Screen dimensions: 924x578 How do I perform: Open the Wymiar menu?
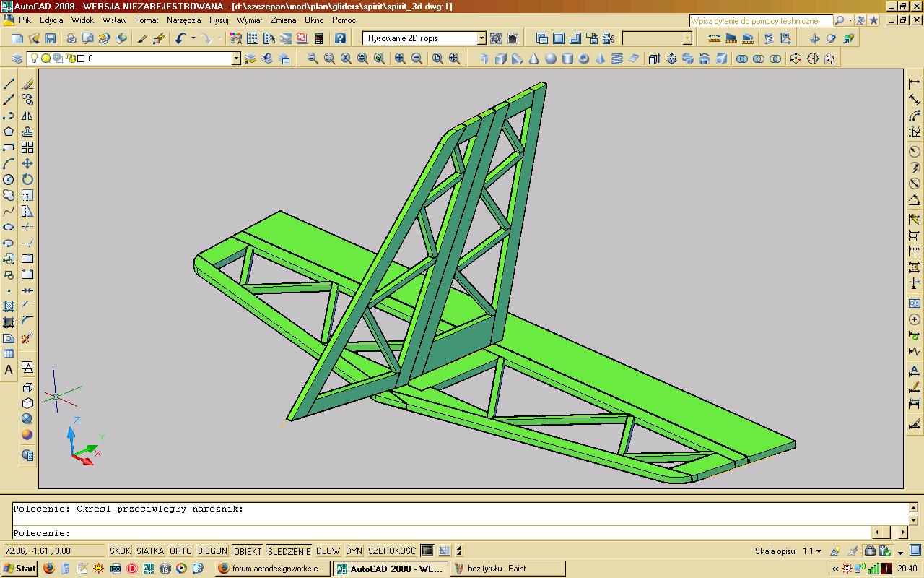(x=249, y=20)
